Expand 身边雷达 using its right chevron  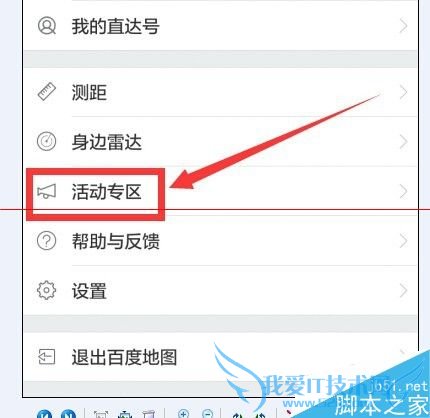click(404, 142)
